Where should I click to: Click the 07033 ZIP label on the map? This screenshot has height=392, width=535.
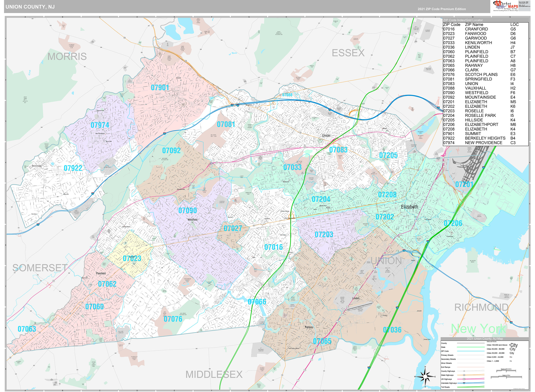(x=292, y=167)
